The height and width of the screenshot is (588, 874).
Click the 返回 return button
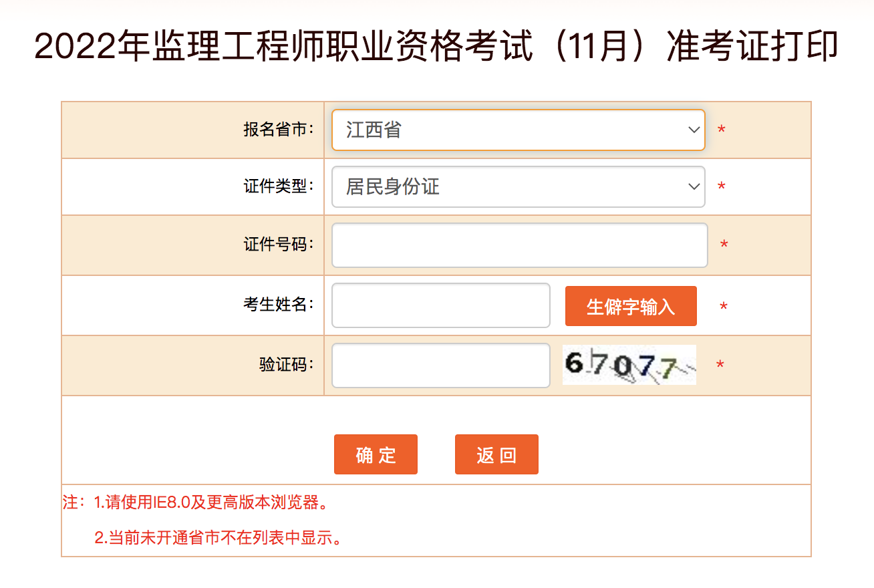(x=496, y=454)
